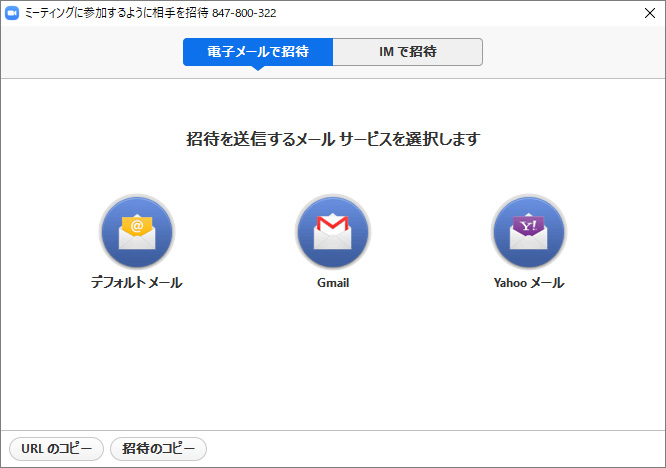Click the red M logo on Gmail envelope
This screenshot has height=468, width=666.
333,222
